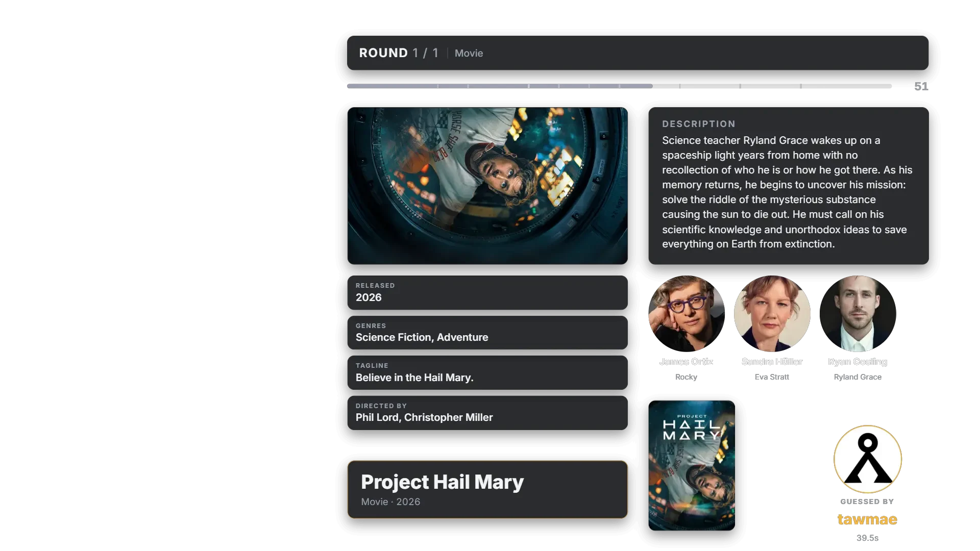
Task: Select the Released 2026 info card
Action: point(487,292)
